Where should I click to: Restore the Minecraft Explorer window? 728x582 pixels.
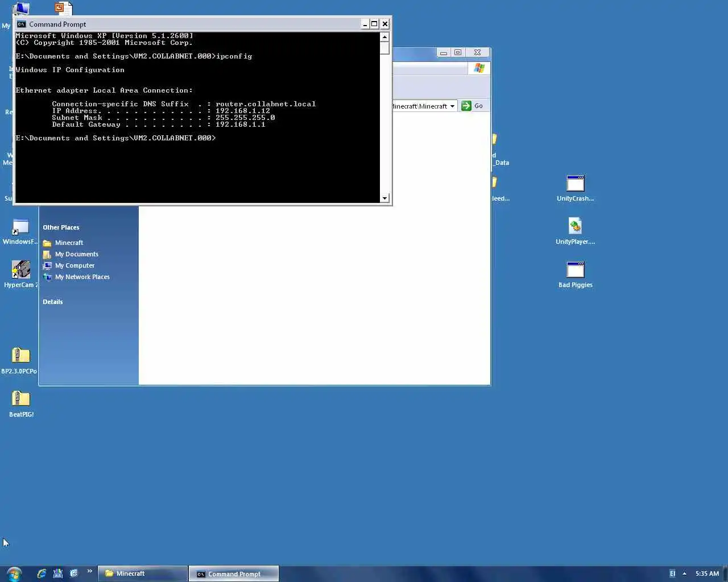pyautogui.click(x=458, y=52)
